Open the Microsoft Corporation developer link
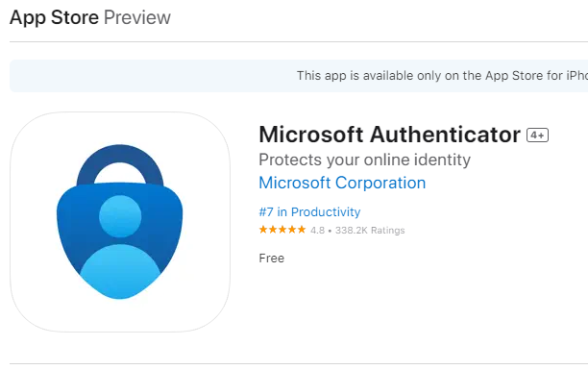 click(x=342, y=184)
